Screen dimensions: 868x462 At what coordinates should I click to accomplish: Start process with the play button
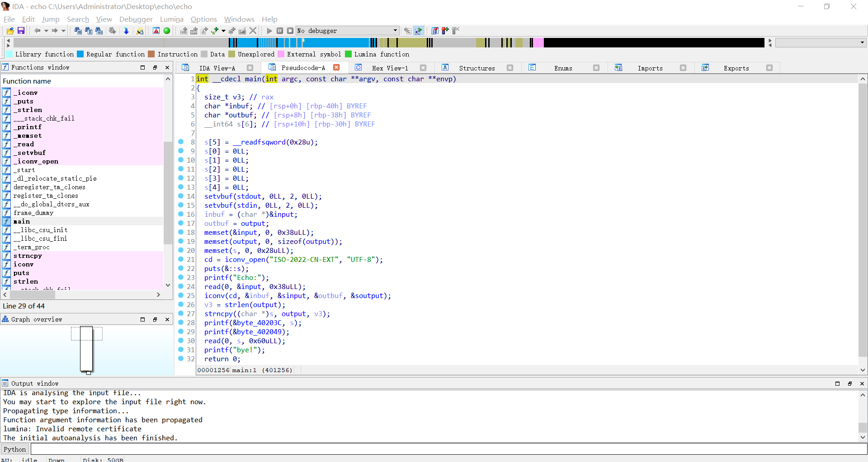click(269, 31)
